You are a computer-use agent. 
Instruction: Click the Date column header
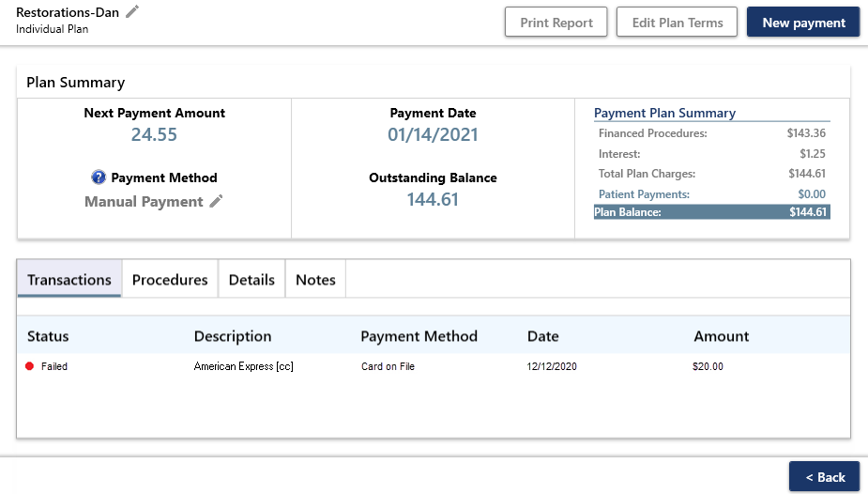pos(542,336)
